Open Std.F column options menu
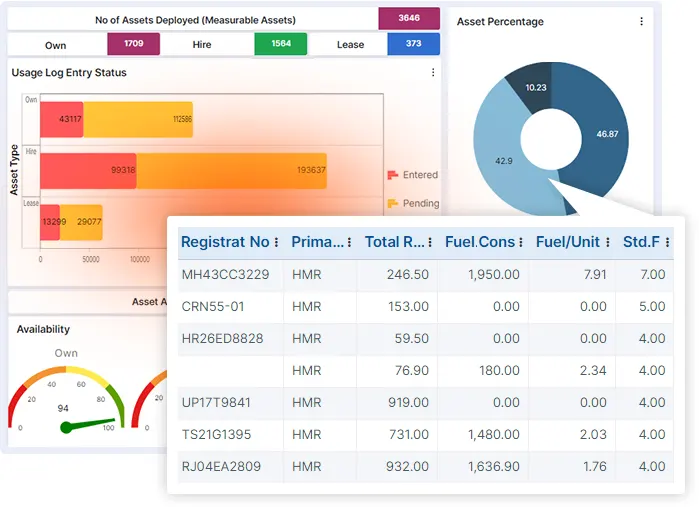Screen dimensions: 699x507 (x=669, y=243)
